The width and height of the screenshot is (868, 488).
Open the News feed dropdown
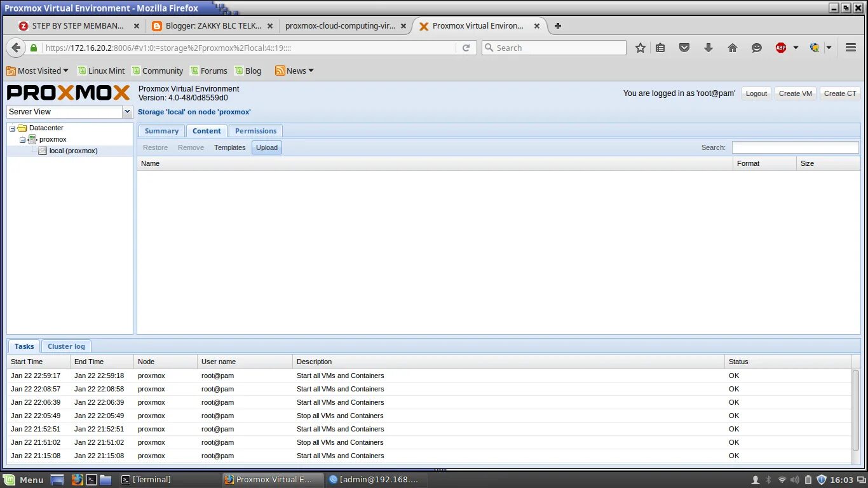(294, 71)
